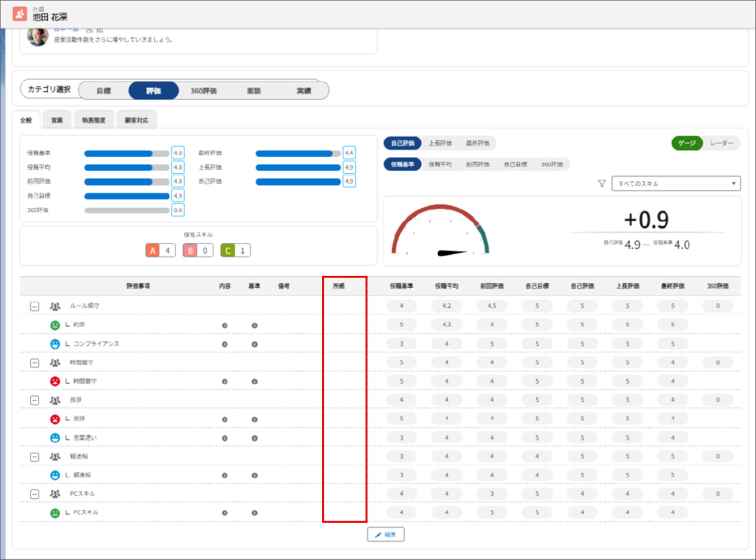Click the red sad face icon for 時間厳守 row
The height and width of the screenshot is (560, 756).
(x=55, y=381)
